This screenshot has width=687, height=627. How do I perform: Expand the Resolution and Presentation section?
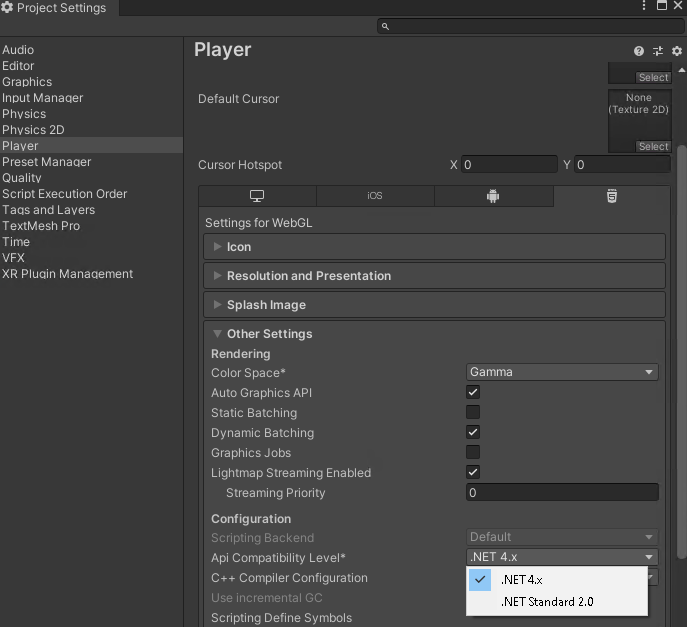pos(434,276)
